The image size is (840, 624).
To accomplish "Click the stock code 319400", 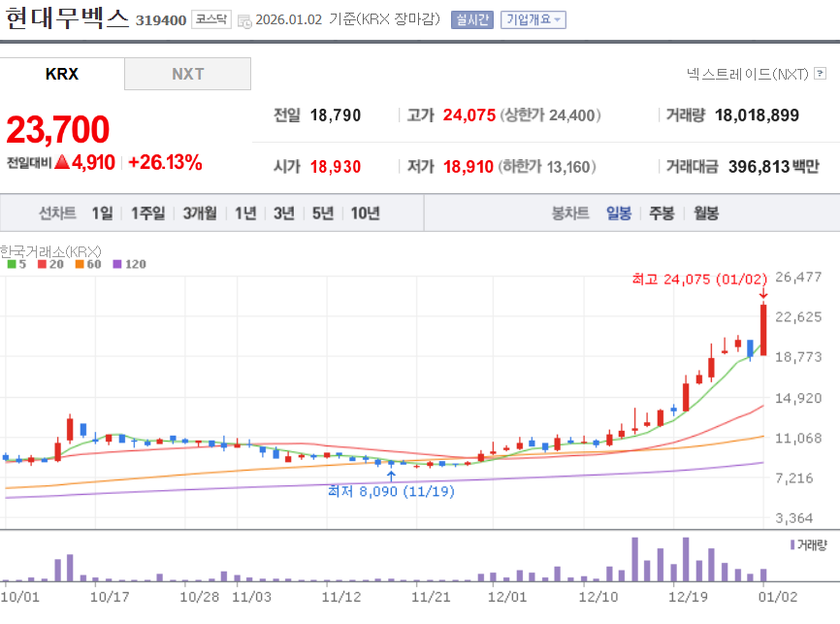I will tap(161, 20).
